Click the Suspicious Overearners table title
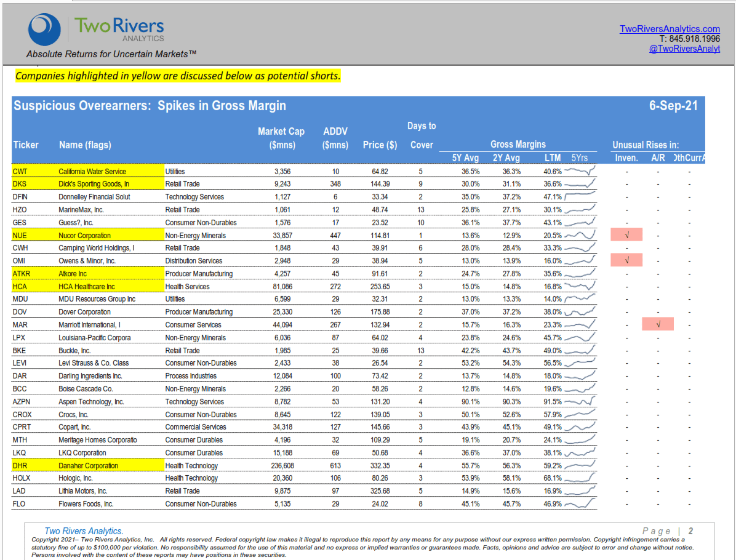 pyautogui.click(x=150, y=106)
